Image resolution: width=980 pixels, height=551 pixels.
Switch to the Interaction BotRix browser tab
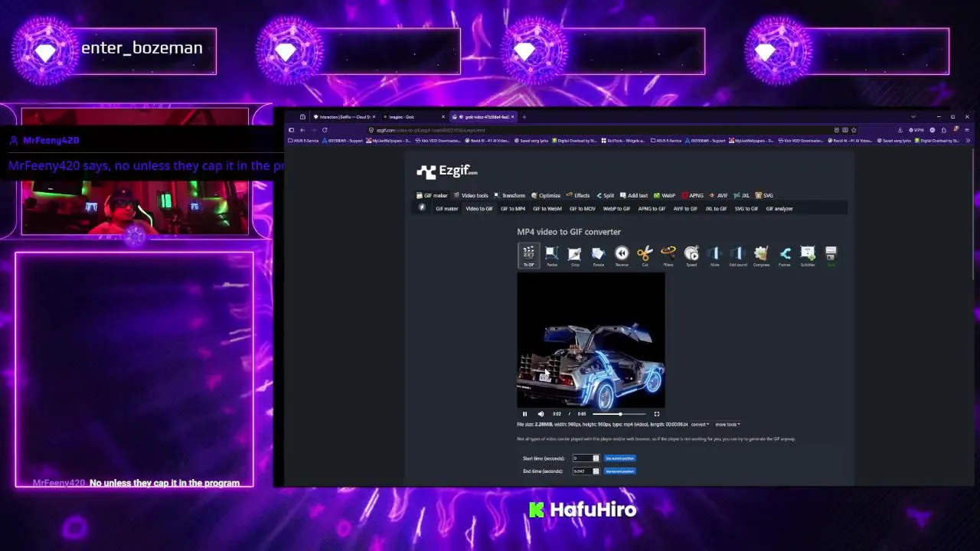(x=344, y=117)
